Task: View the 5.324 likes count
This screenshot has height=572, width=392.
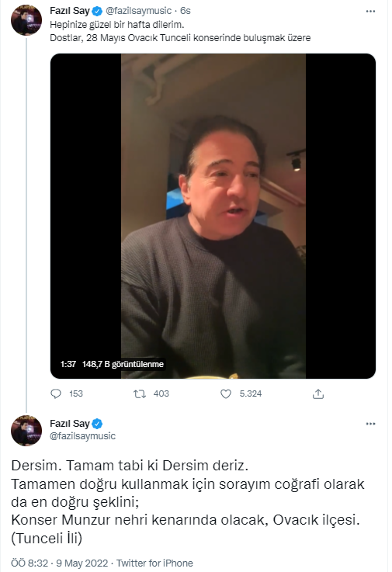Action: point(251,393)
